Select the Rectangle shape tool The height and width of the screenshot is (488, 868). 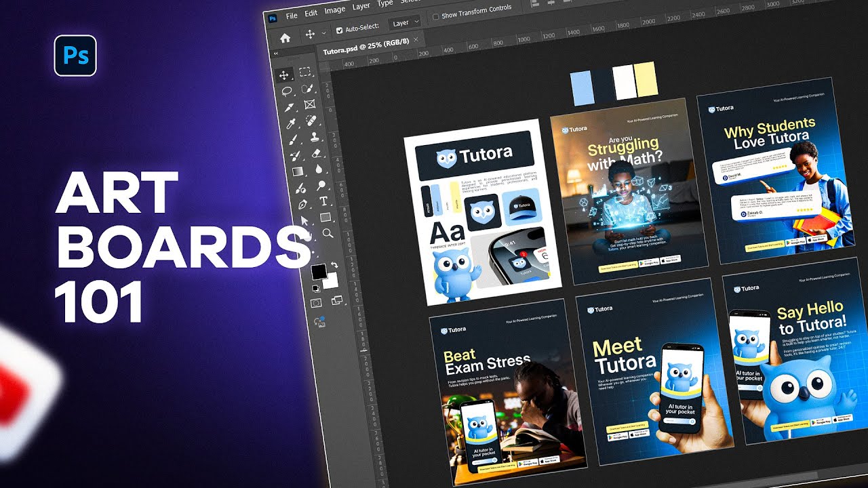325,218
